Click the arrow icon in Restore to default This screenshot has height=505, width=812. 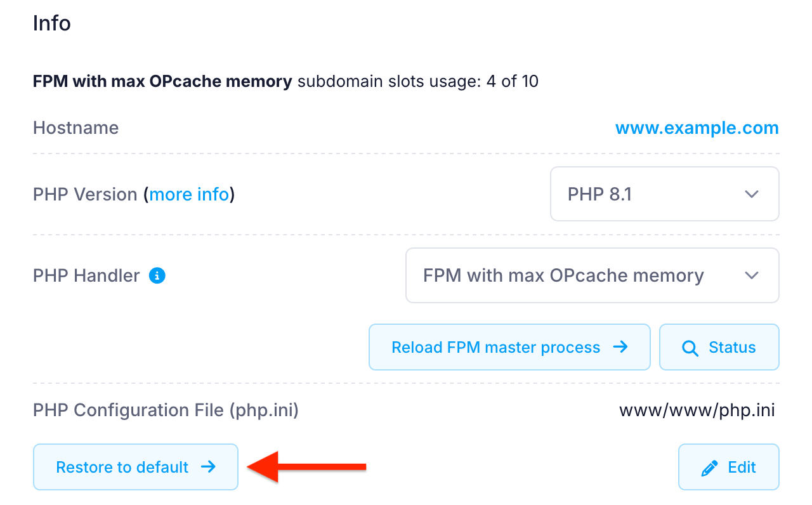[208, 467]
